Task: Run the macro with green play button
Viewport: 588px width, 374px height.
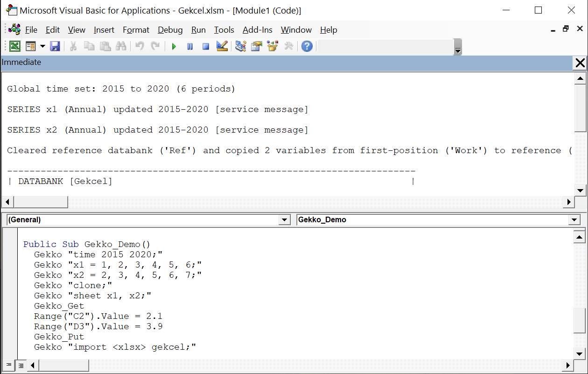Action: pyautogui.click(x=174, y=46)
